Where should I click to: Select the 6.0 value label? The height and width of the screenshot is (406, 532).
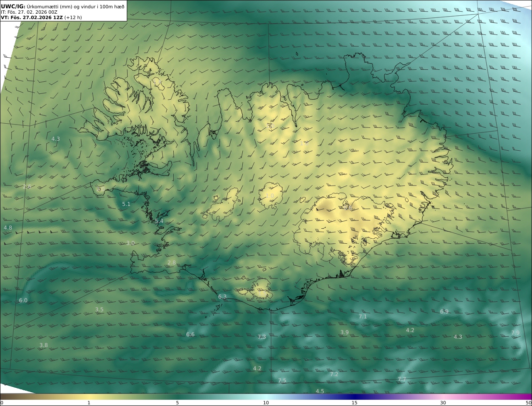[23, 300]
